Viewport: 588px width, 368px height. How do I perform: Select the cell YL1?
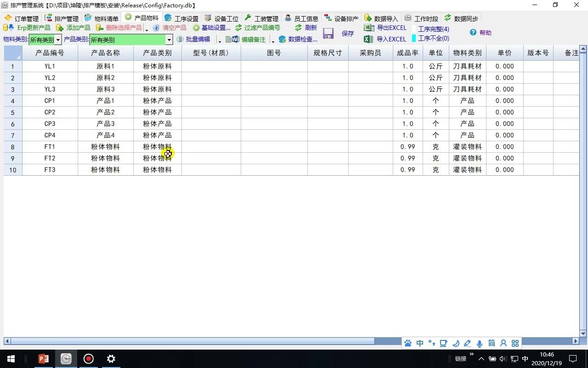pos(50,66)
